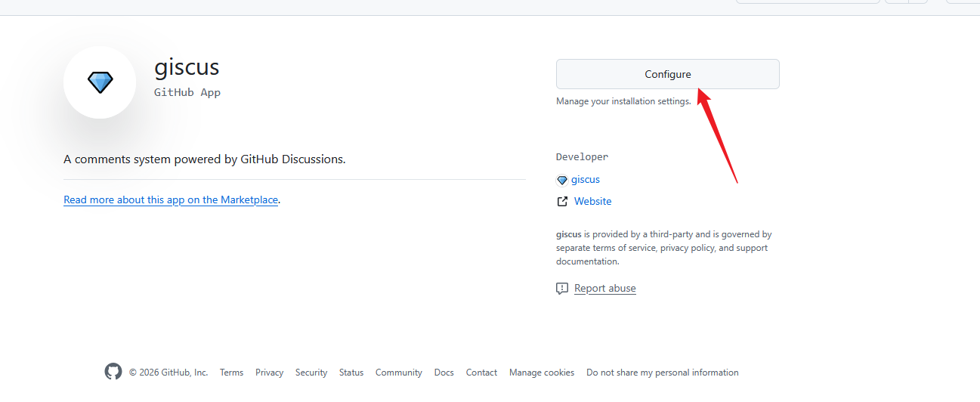This screenshot has height=402, width=980.
Task: Open Security footer link
Action: pos(311,373)
